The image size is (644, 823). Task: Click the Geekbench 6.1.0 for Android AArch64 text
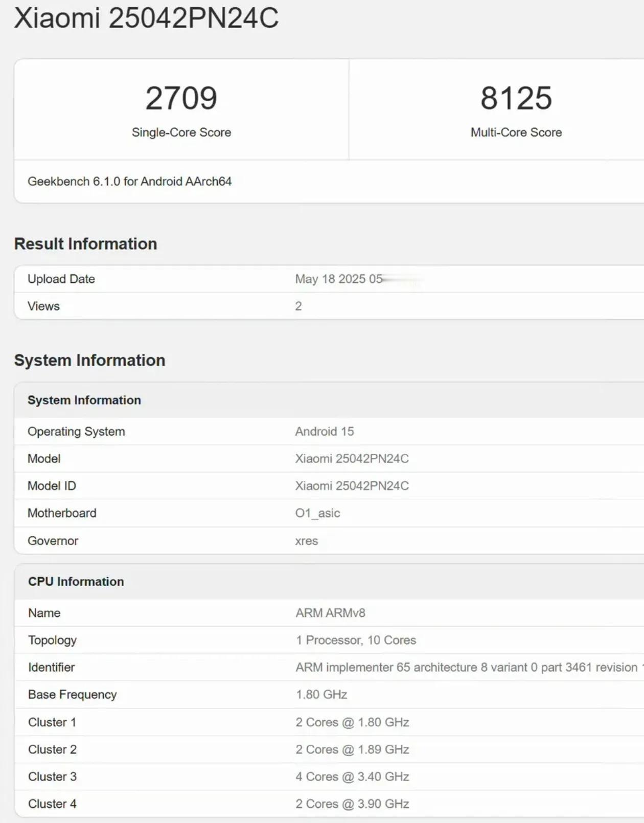tap(129, 181)
